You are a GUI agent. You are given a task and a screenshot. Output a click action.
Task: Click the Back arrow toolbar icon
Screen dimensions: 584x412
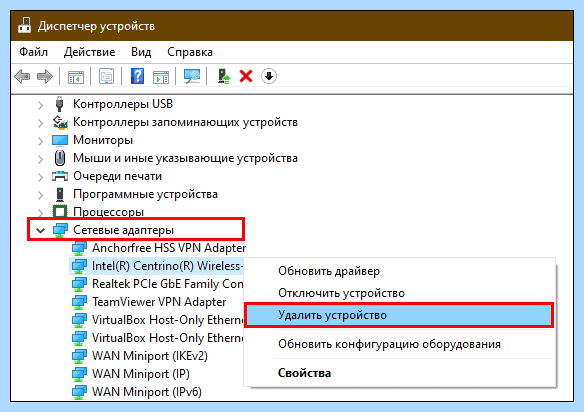[22, 76]
